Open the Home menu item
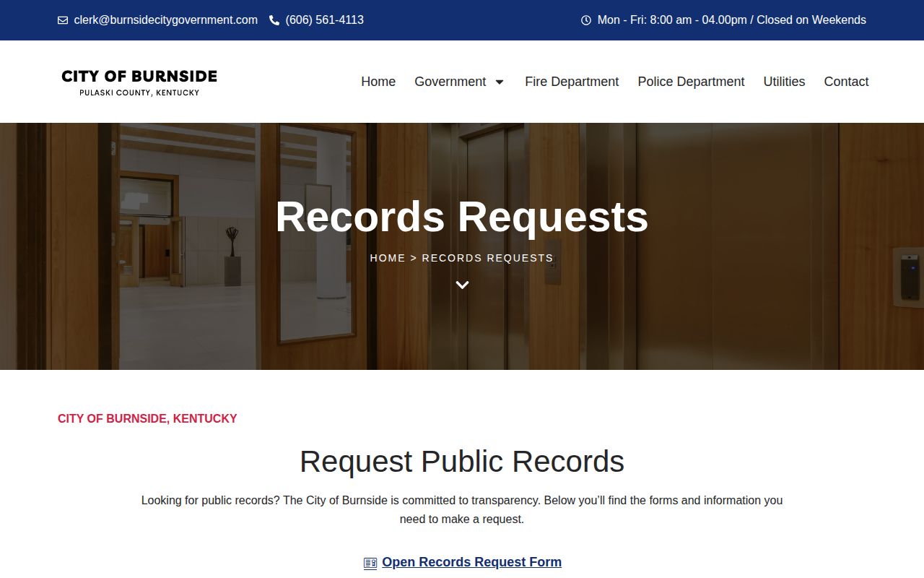 click(x=378, y=82)
